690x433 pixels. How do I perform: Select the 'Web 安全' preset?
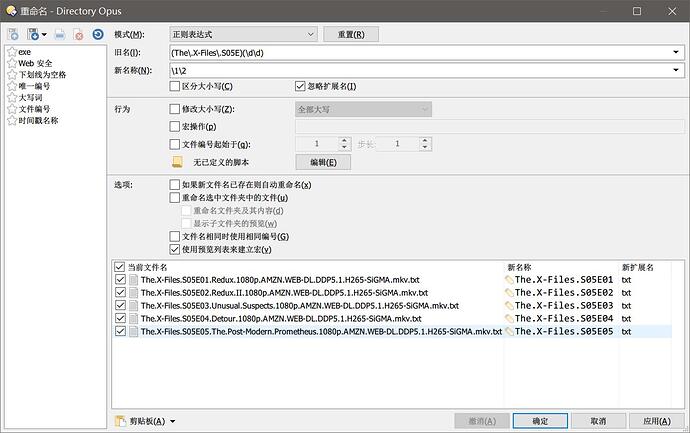click(34, 63)
